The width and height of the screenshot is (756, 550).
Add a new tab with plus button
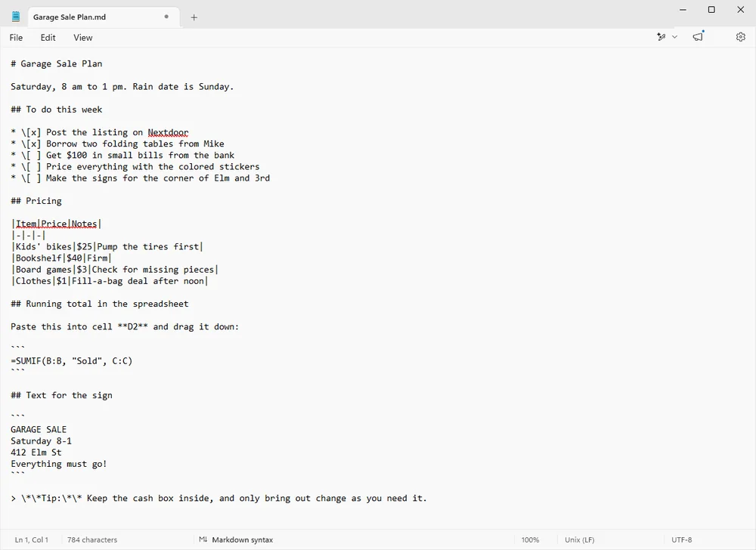(x=194, y=17)
